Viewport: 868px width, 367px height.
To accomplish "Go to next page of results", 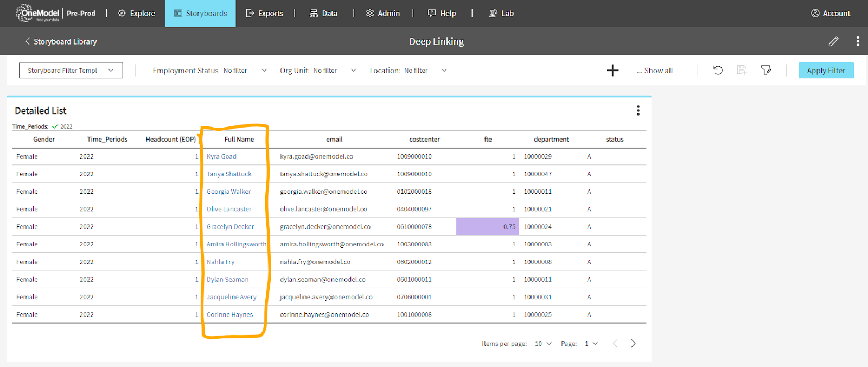I will (633, 344).
